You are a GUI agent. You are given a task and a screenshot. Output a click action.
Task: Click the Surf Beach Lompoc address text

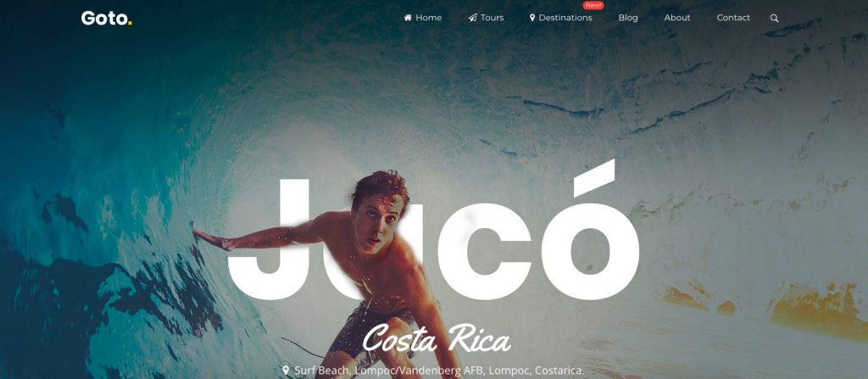pos(439,371)
